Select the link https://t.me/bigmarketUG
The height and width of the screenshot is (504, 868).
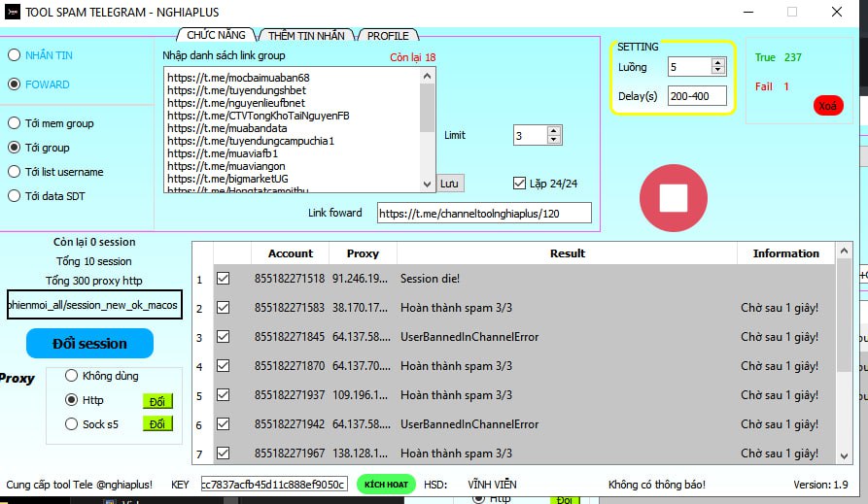[227, 179]
